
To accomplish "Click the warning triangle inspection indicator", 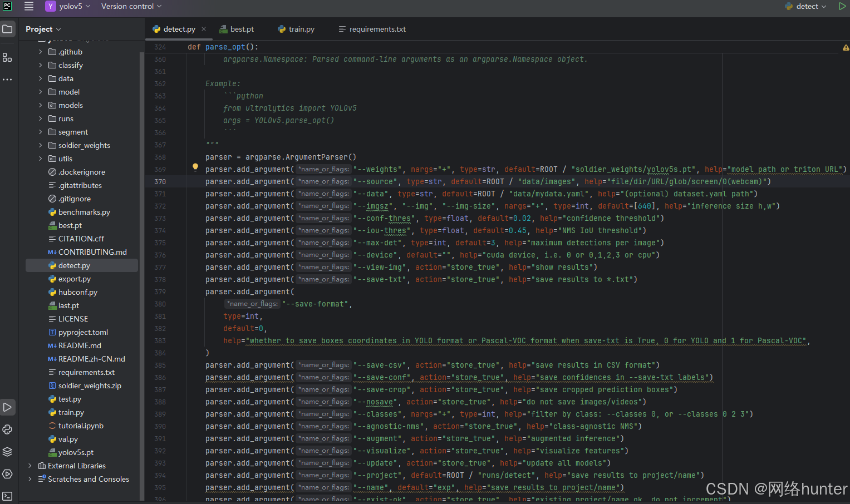I will (846, 48).
